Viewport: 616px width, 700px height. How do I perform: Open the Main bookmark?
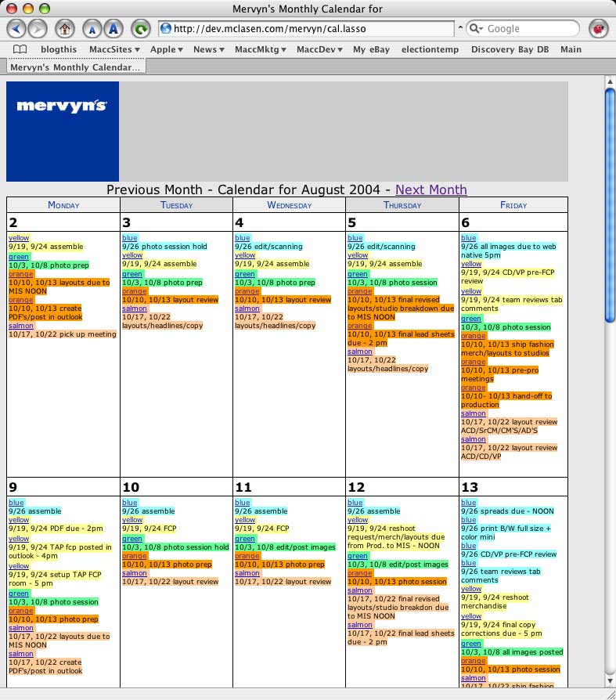tap(571, 49)
